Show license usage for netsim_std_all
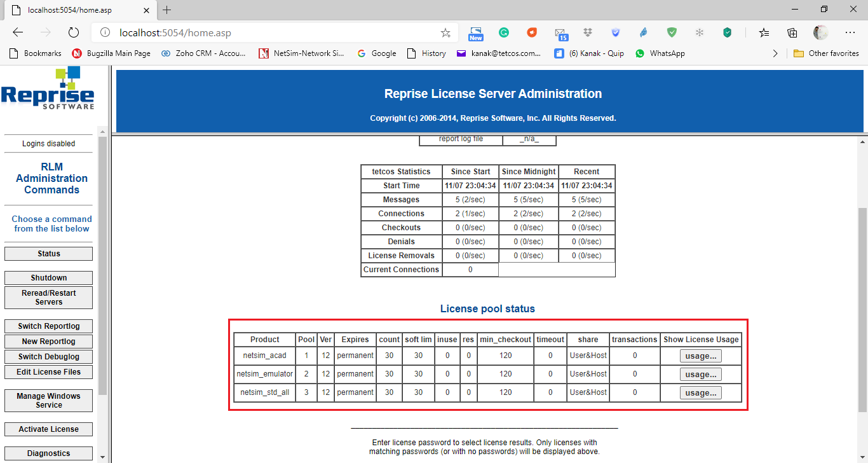 pyautogui.click(x=701, y=393)
